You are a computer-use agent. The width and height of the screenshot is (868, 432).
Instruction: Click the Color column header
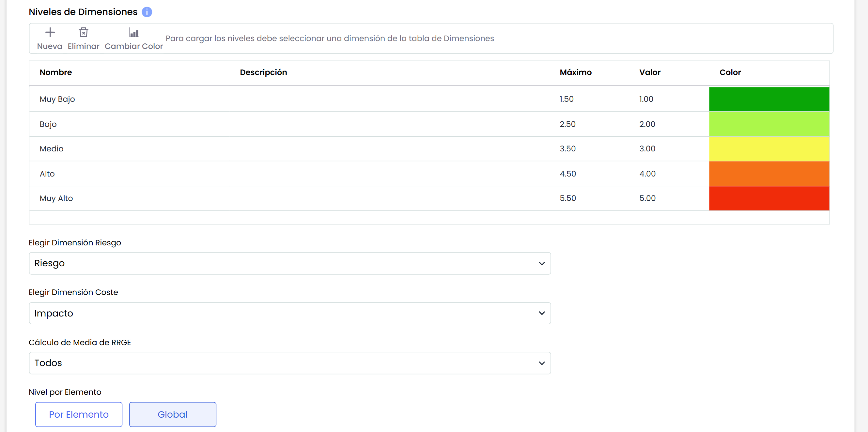pyautogui.click(x=730, y=72)
